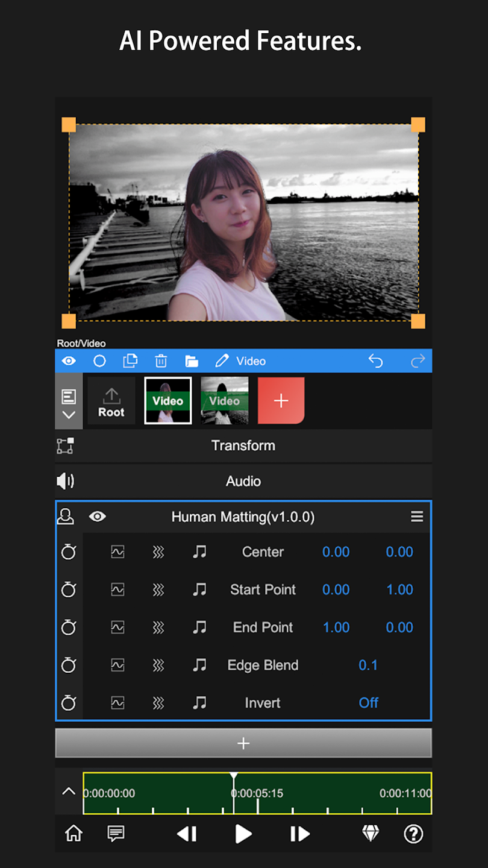Open the Transform properties section
This screenshot has width=488, height=868.
pos(243,446)
